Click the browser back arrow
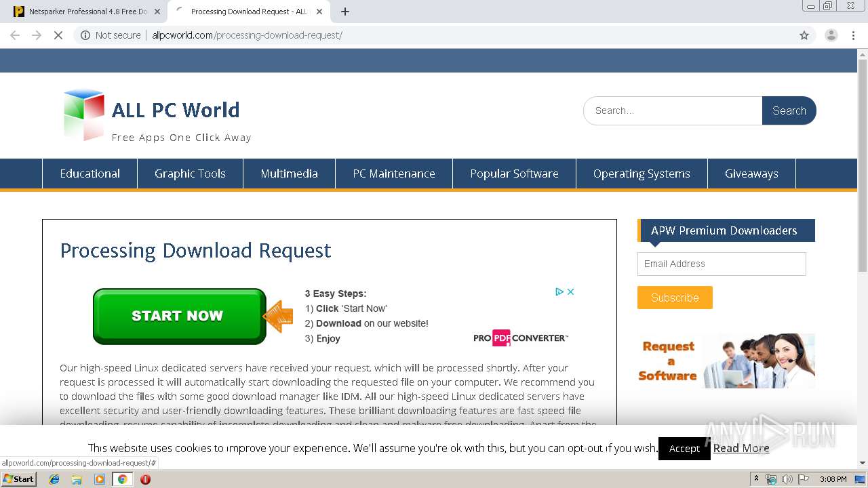The image size is (868, 488). pyautogui.click(x=15, y=35)
